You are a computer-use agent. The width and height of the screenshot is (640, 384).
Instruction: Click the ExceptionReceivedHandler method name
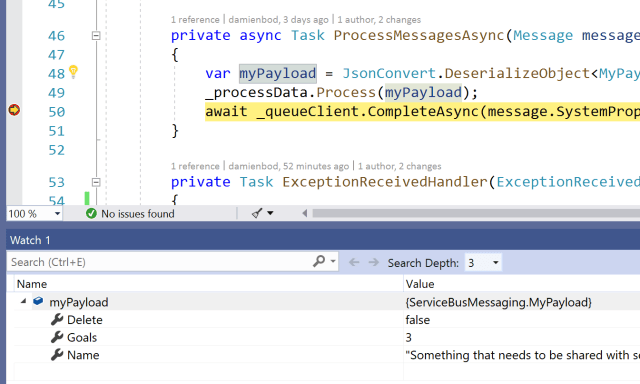click(385, 182)
